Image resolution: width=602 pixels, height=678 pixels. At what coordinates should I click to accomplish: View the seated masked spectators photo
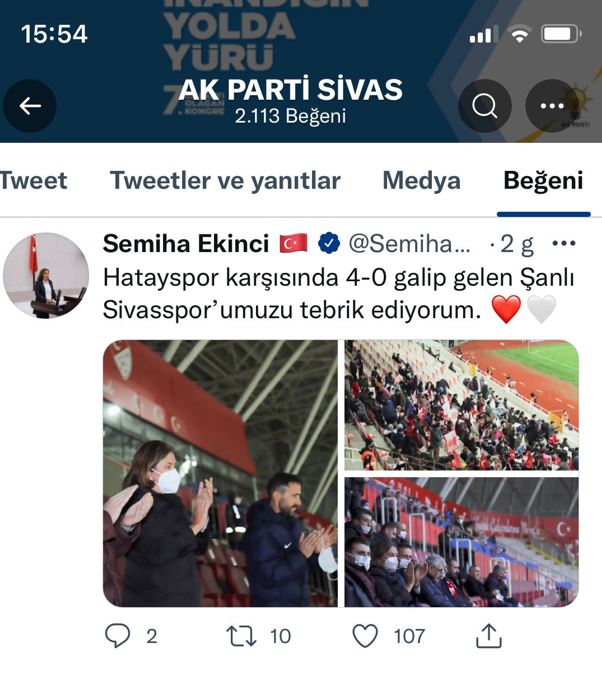[x=461, y=542]
